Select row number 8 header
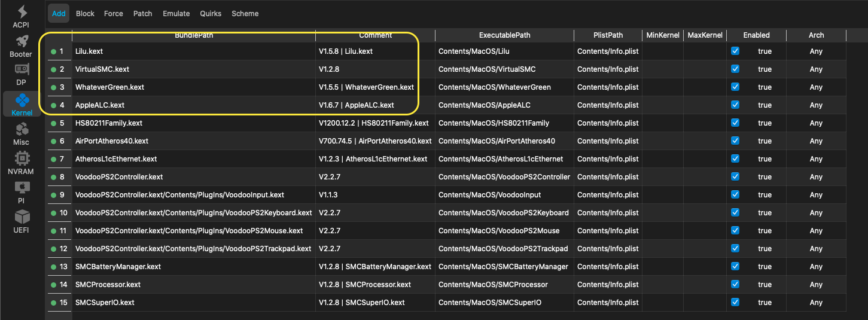The width and height of the screenshot is (868, 320). 59,177
